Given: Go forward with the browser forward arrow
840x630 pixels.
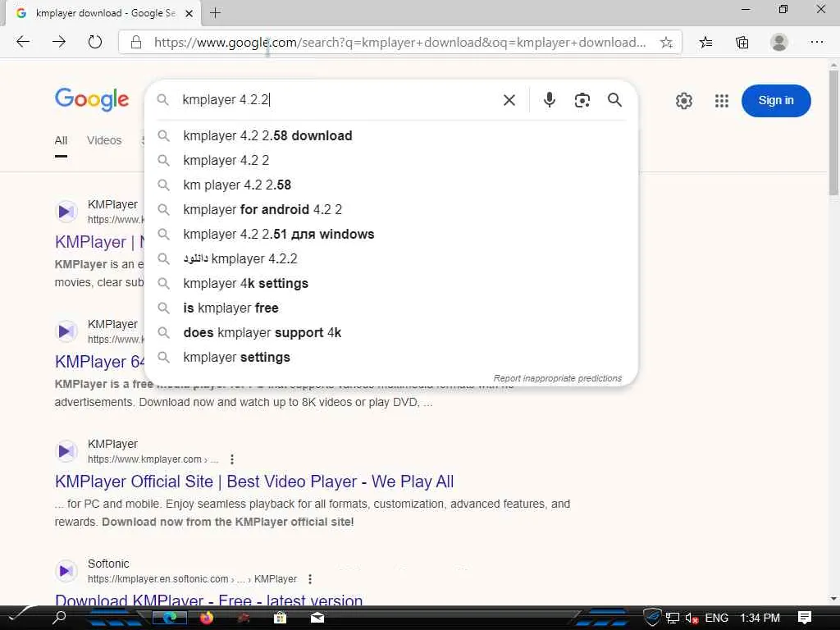Looking at the screenshot, I should point(59,42).
